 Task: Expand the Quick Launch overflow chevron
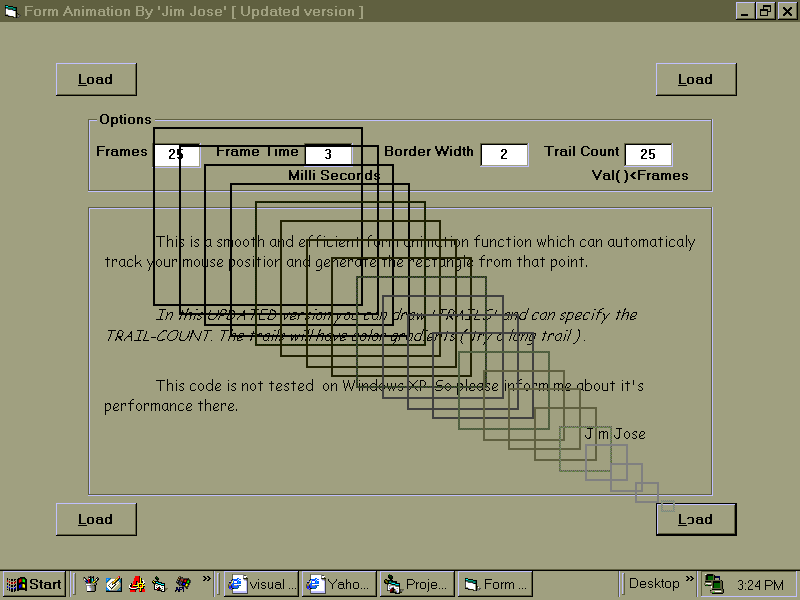[207, 579]
